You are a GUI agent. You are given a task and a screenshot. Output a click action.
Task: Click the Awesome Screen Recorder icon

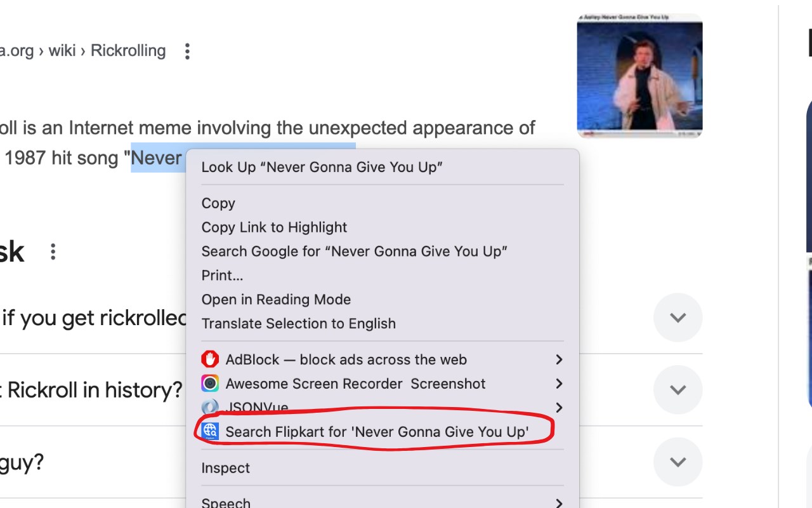pos(210,384)
